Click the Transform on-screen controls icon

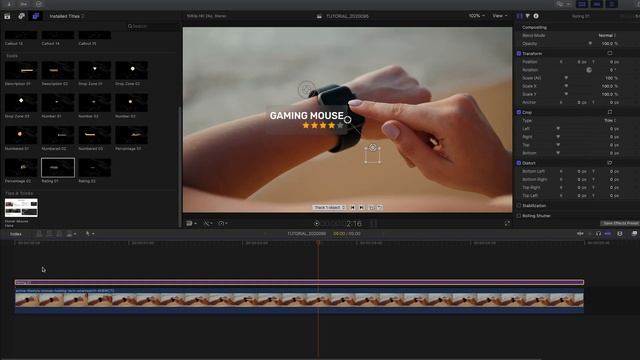609,53
